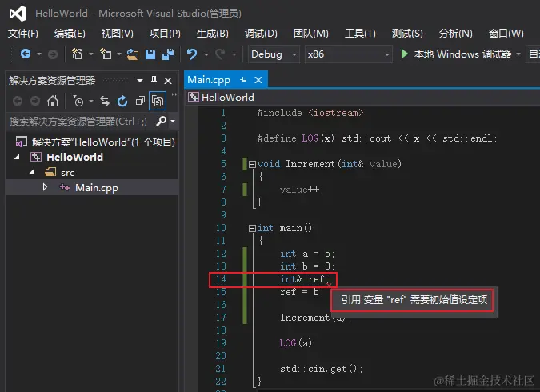Click the New Project toolbar icon
The width and height of the screenshot is (540, 392).
point(77,54)
